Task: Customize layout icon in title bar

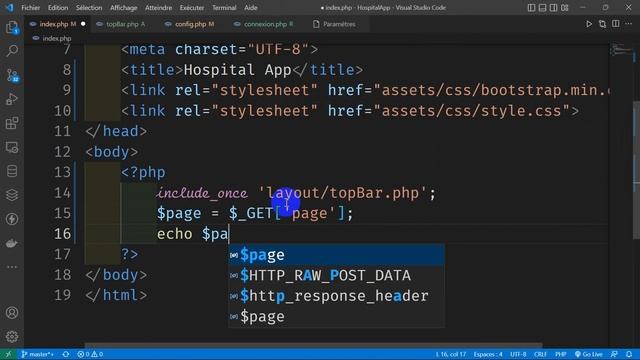Action: pyautogui.click(x=564, y=7)
